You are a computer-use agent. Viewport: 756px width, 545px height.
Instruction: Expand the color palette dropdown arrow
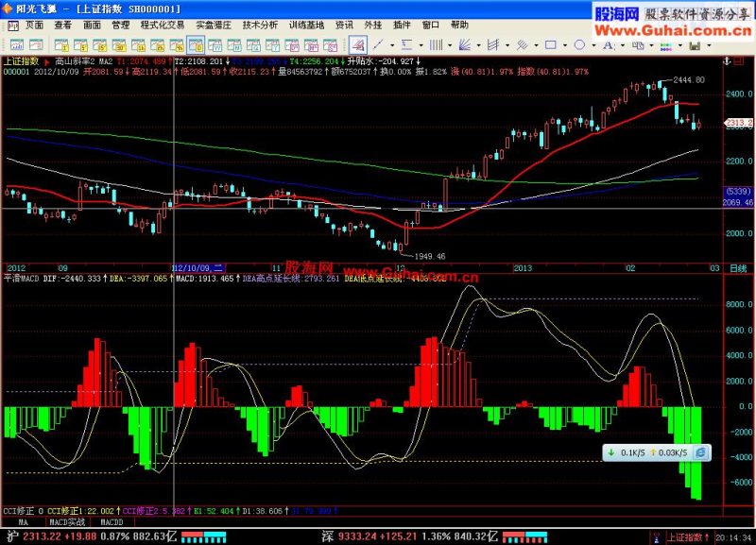(x=680, y=45)
